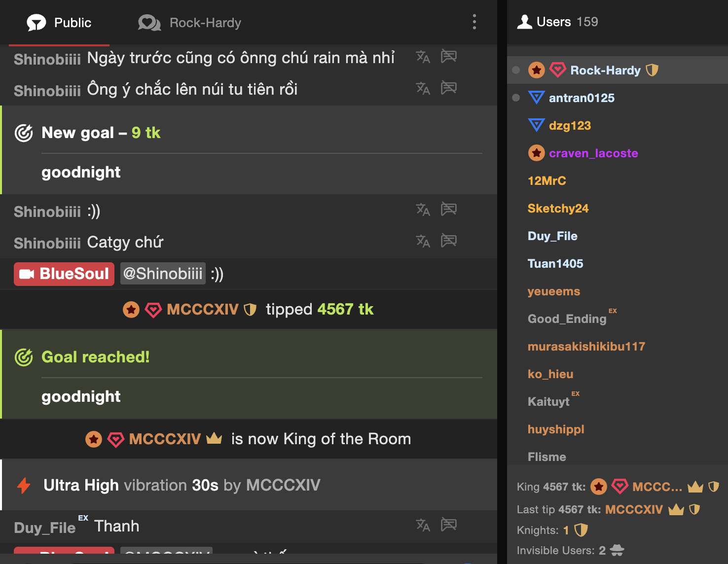Viewport: 728px width, 564px height.
Task: Select murasakishikibu117 from the users list
Action: tap(586, 347)
